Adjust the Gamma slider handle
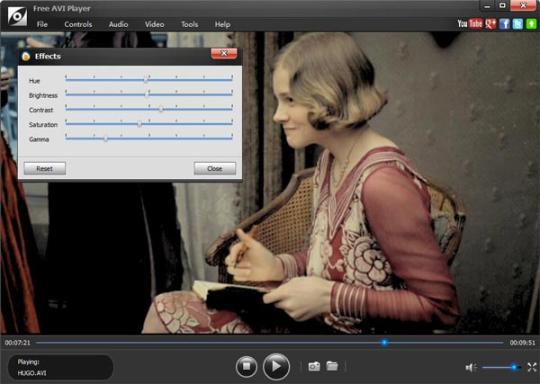This screenshot has width=540, height=384. [x=106, y=138]
